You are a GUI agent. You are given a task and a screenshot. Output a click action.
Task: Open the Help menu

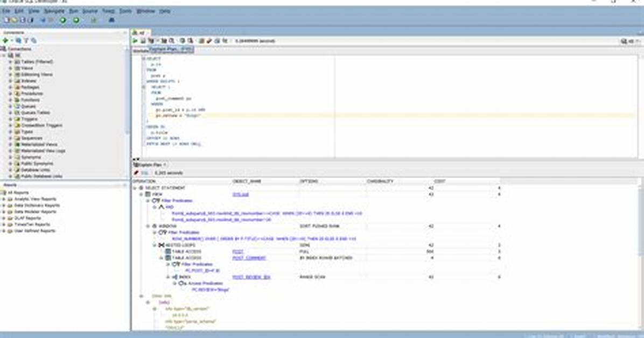pyautogui.click(x=165, y=11)
